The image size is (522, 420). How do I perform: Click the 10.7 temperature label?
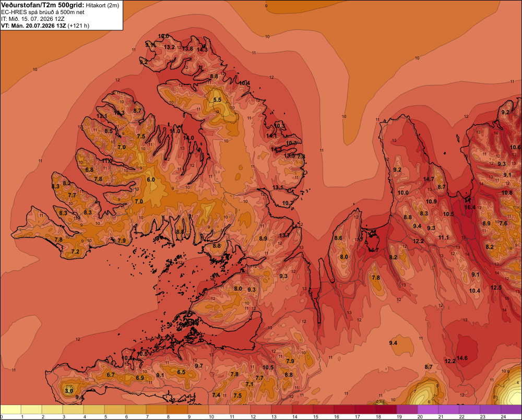pyautogui.click(x=288, y=203)
